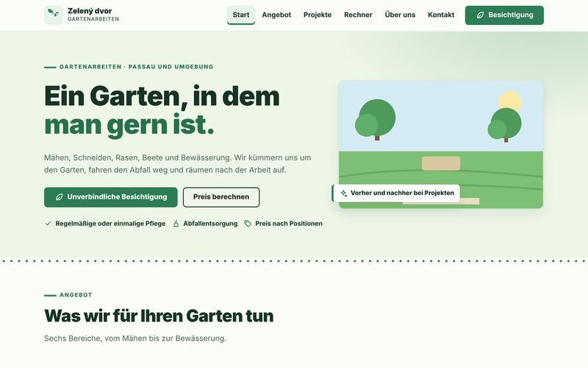Click the text Regelmäßige oder einmalige Pflege

pos(110,224)
